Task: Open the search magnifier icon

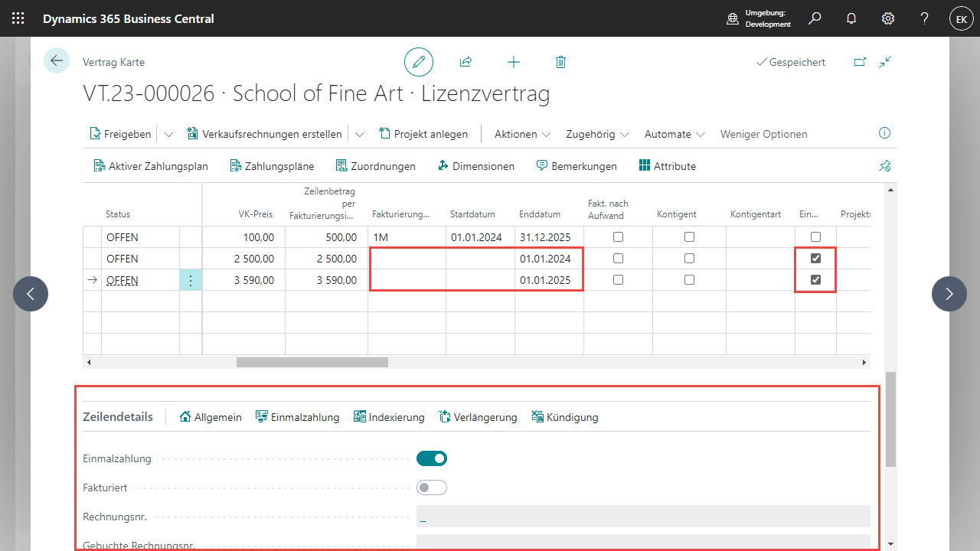Action: coord(815,18)
